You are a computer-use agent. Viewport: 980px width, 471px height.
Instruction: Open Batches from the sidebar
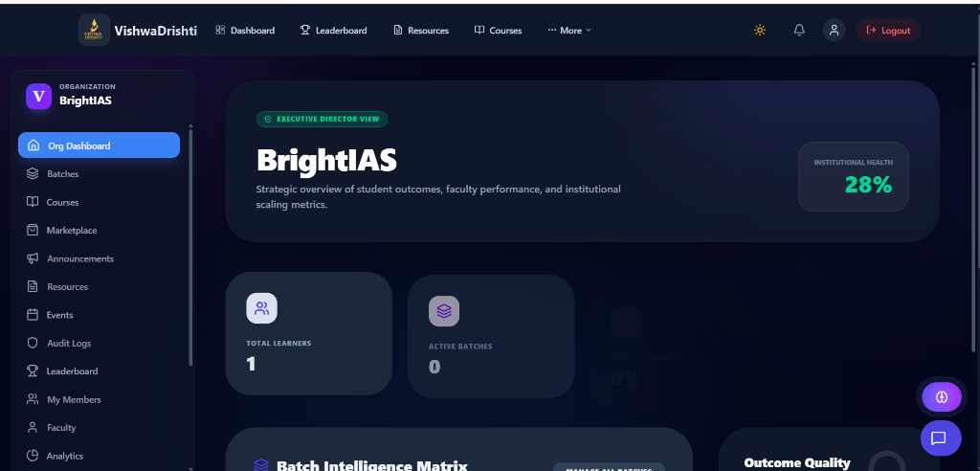click(x=99, y=174)
